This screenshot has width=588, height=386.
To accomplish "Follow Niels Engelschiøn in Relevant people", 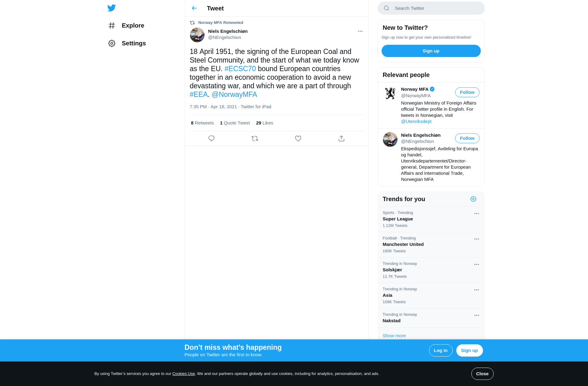I will point(467,138).
